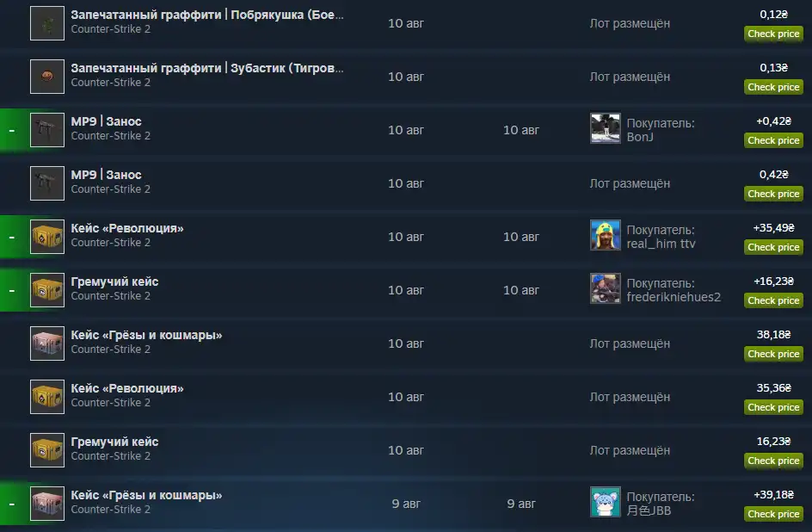
Task: Click the sold MP9 Занос item thumbnail
Action: point(47,130)
